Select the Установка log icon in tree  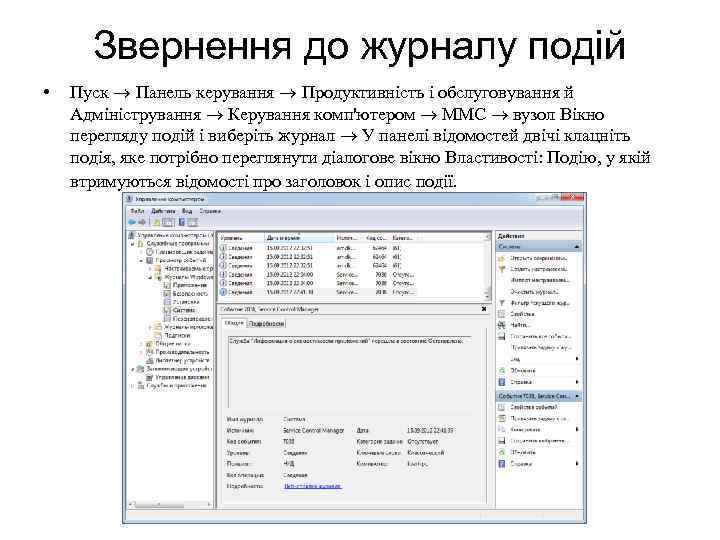coord(167,302)
